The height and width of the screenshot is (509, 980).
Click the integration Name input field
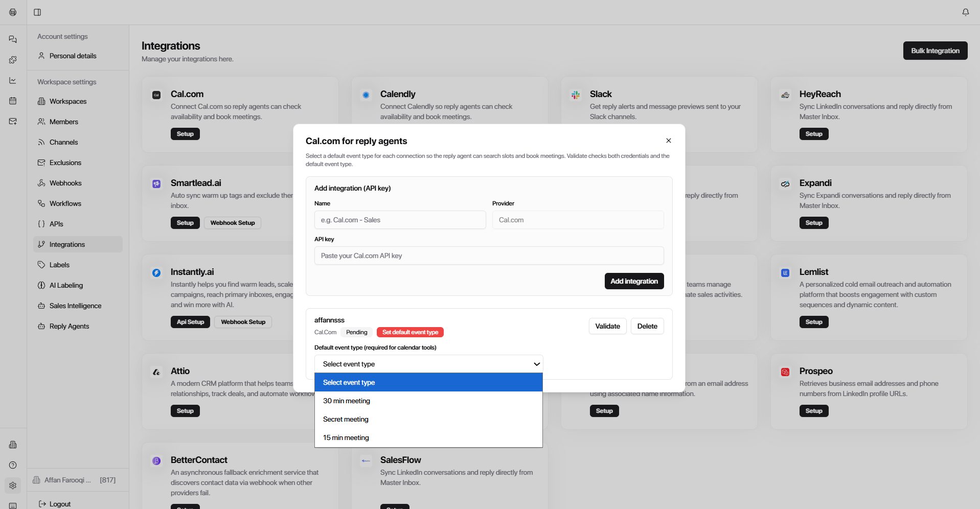pos(400,220)
